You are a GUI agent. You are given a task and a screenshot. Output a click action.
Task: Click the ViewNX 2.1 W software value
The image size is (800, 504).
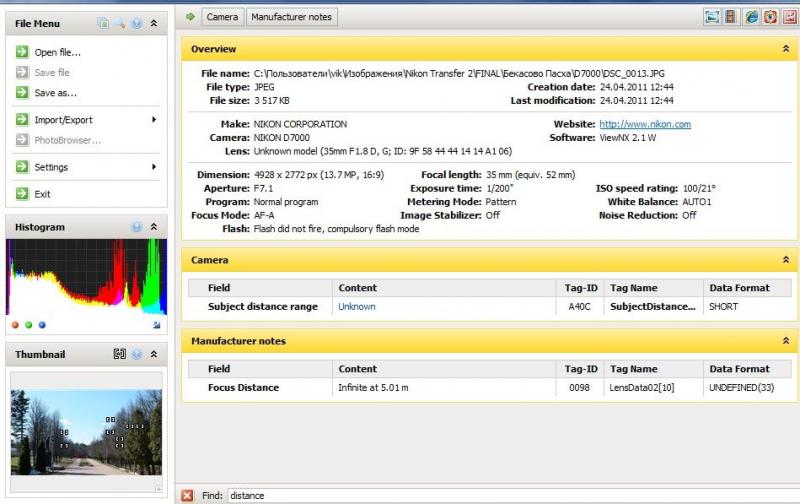pyautogui.click(x=628, y=138)
